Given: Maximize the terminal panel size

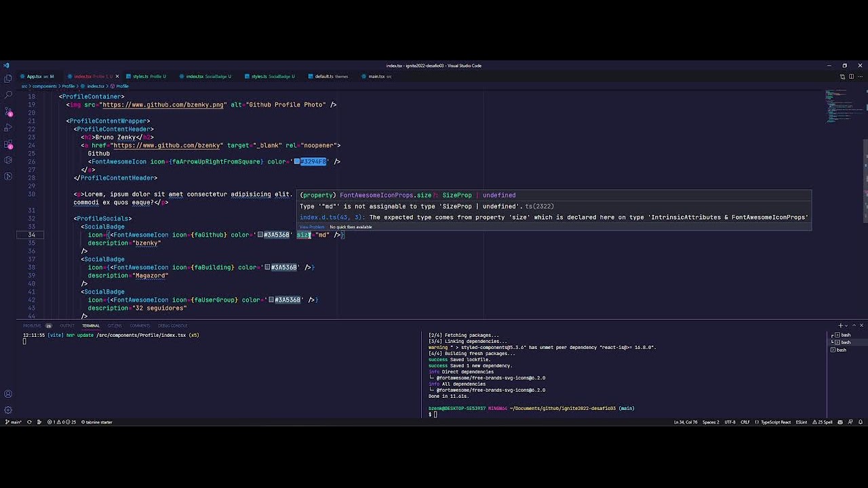Looking at the screenshot, I should point(853,325).
